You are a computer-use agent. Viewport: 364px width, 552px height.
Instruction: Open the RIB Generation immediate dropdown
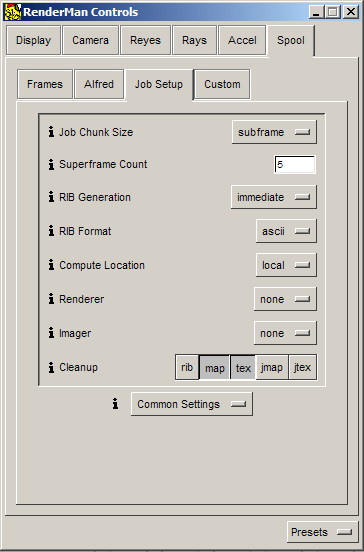point(274,197)
